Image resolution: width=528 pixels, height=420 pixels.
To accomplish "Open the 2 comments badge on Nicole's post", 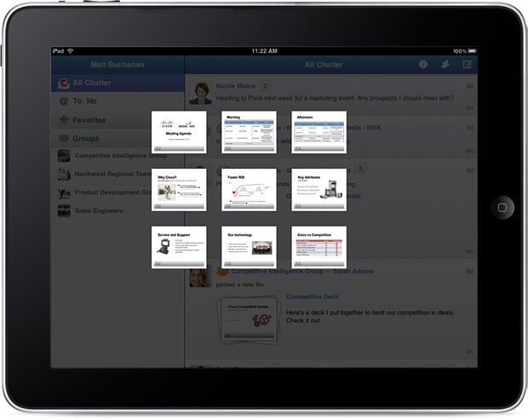I will tap(266, 86).
